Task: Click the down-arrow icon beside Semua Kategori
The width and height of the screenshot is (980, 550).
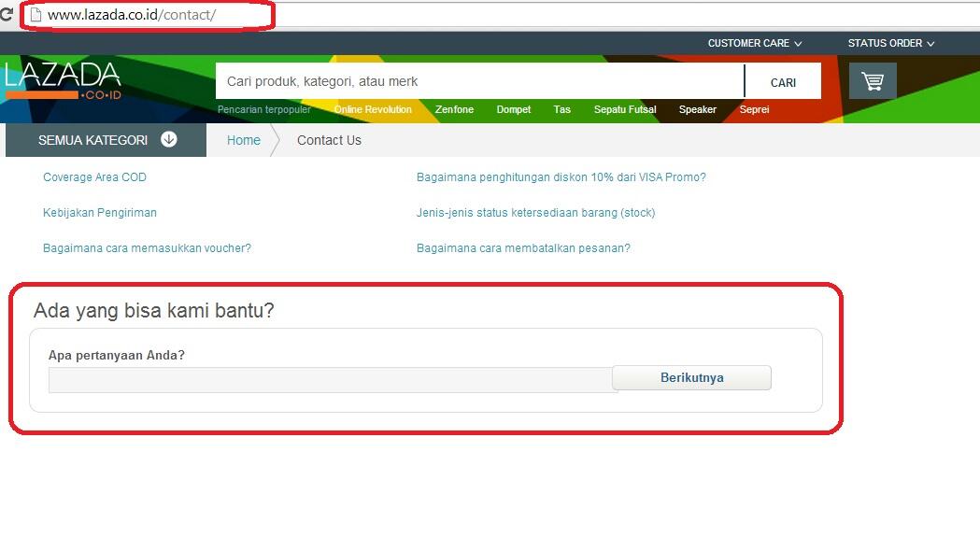Action: [x=169, y=139]
